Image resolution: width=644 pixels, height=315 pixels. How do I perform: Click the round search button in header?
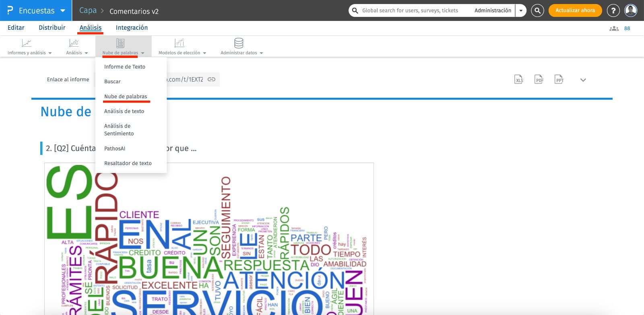click(x=537, y=10)
